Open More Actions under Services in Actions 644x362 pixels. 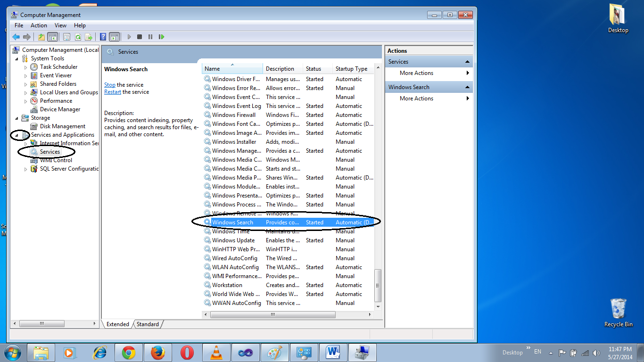point(429,73)
